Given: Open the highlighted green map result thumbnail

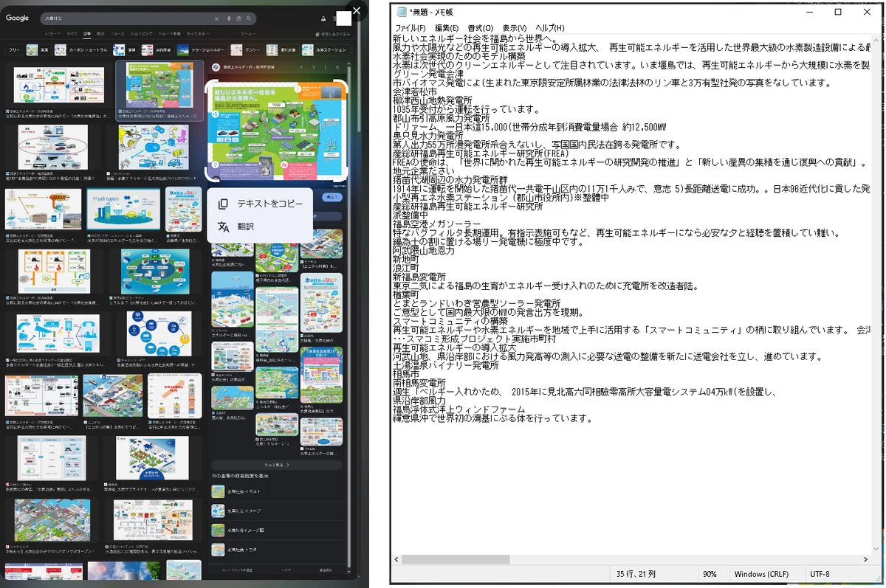Looking at the screenshot, I should (159, 86).
